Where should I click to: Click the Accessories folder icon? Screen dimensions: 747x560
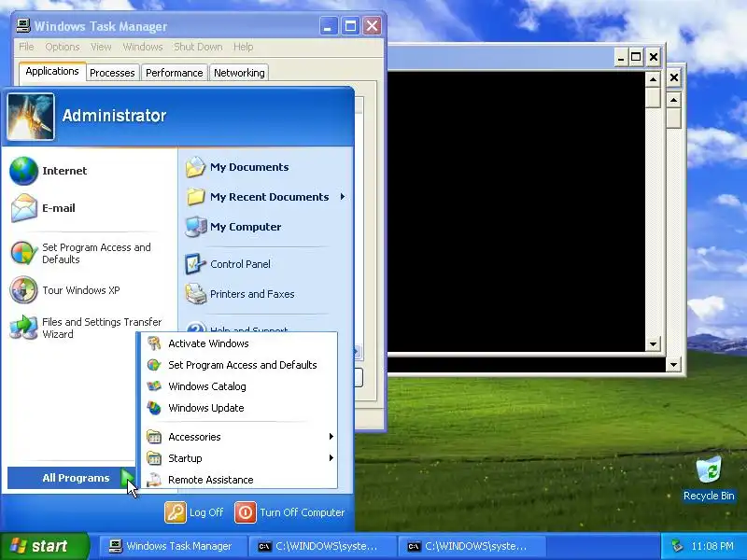[154, 437]
